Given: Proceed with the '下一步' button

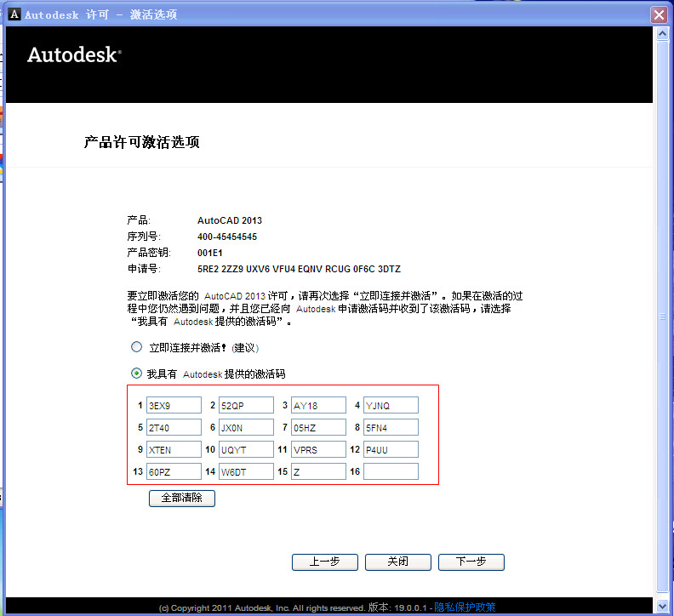Looking at the screenshot, I should [471, 562].
